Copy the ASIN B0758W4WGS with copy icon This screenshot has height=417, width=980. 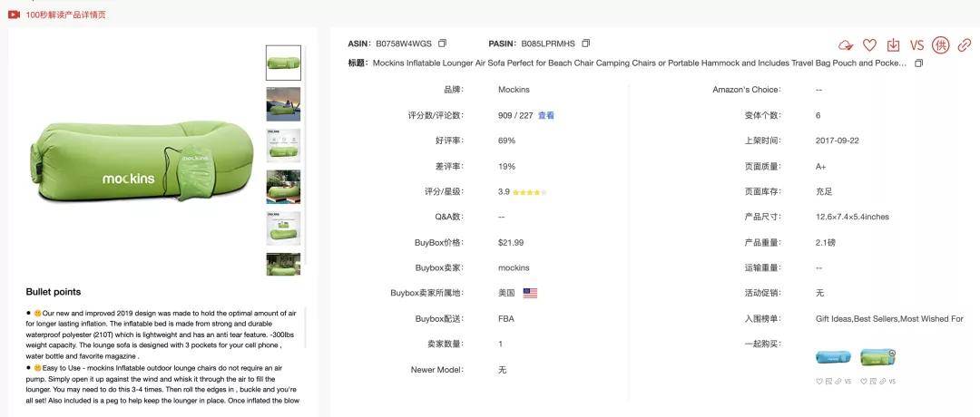click(x=443, y=44)
